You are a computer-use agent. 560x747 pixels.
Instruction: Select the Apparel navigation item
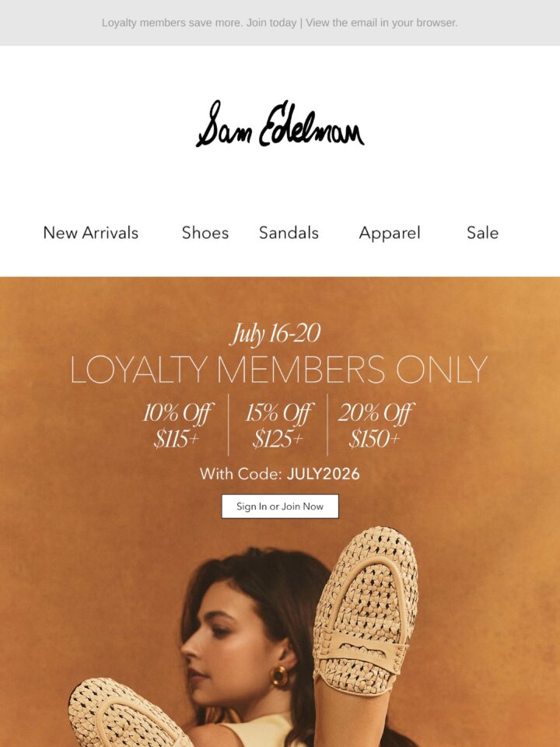390,233
